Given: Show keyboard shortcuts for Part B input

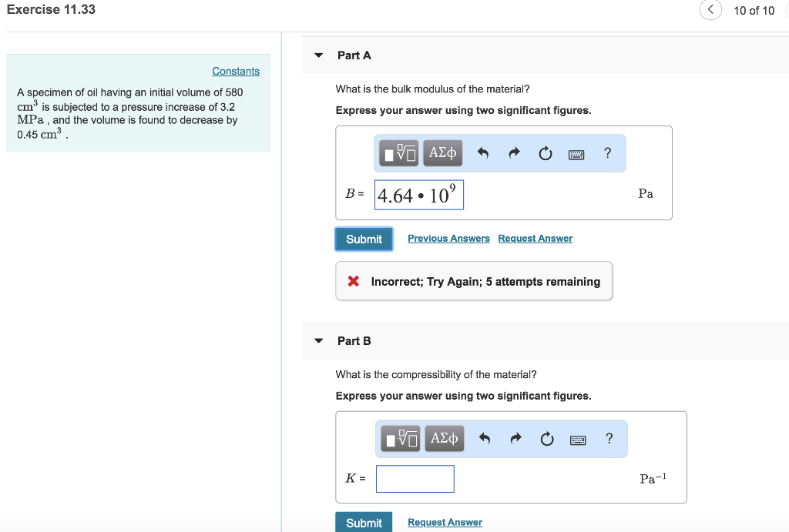Looking at the screenshot, I should pos(578,438).
